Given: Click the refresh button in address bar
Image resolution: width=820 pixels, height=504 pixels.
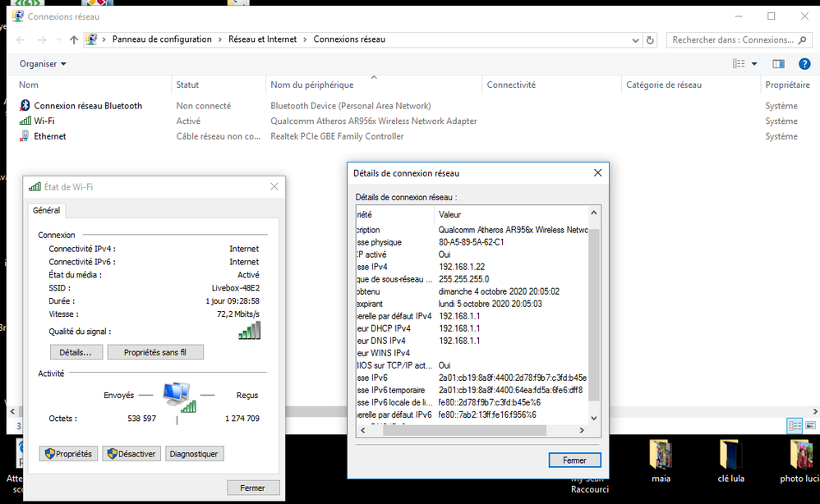Looking at the screenshot, I should pos(651,39).
